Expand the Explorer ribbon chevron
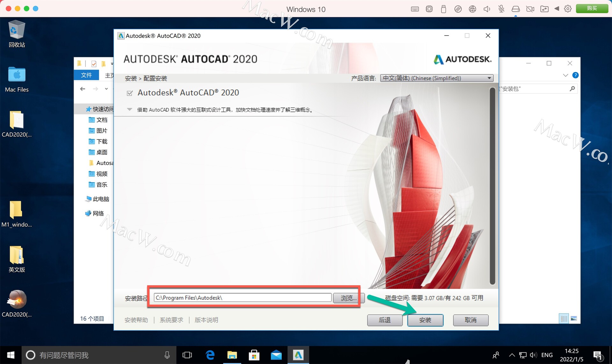The height and width of the screenshot is (364, 612). [565, 75]
